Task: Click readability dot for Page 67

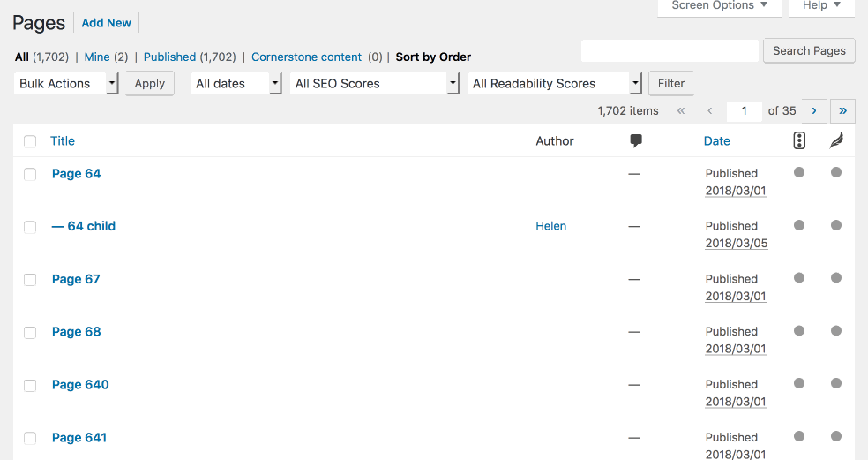Action: coord(836,277)
